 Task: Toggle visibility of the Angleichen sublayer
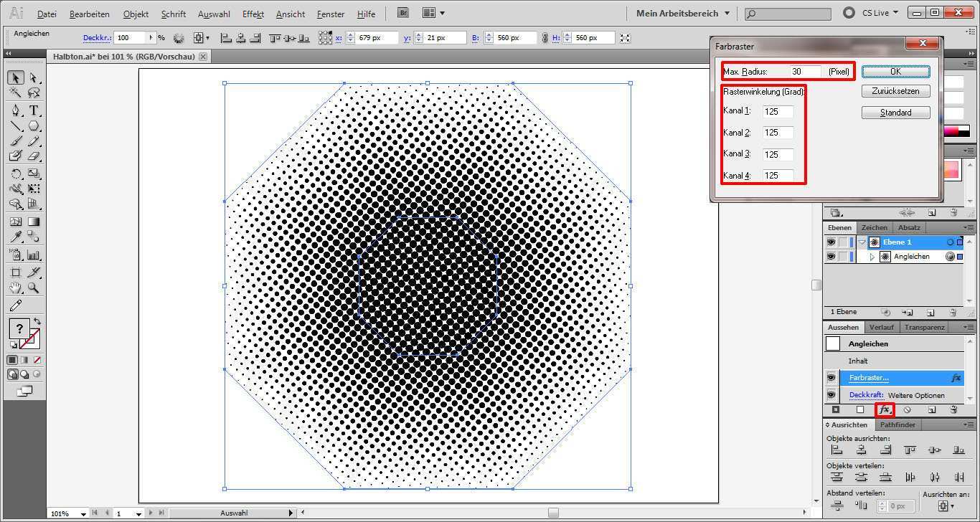click(831, 257)
